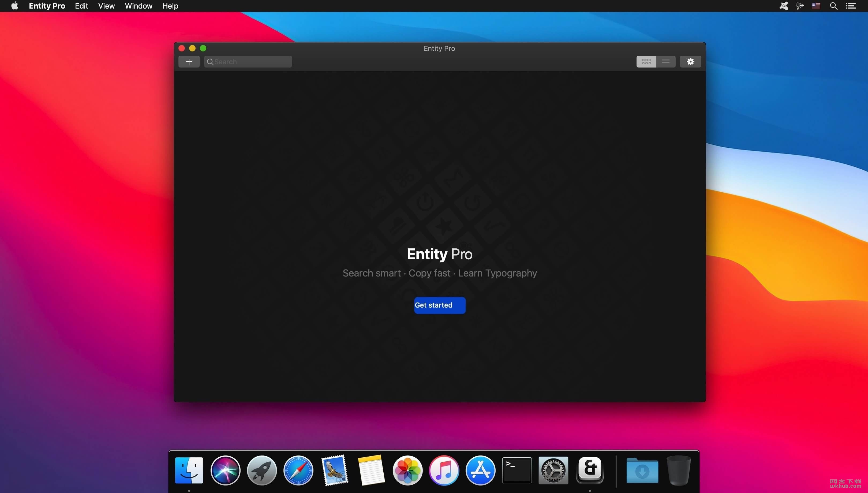Open System Preferences from the Dock

[553, 470]
